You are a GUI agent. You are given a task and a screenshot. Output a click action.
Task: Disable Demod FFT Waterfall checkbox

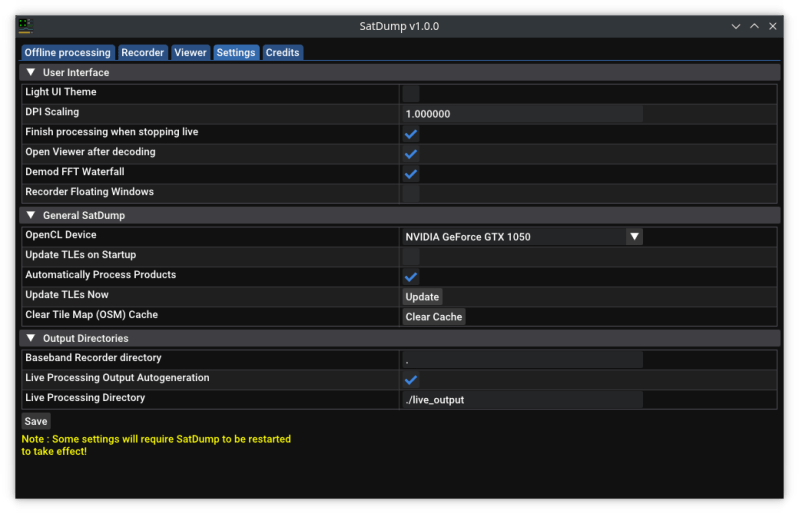(411, 174)
